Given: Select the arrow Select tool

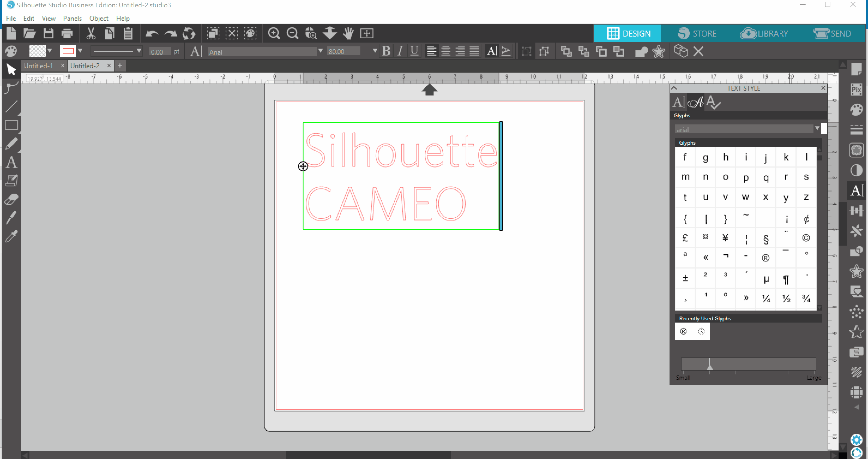Looking at the screenshot, I should pyautogui.click(x=11, y=70).
